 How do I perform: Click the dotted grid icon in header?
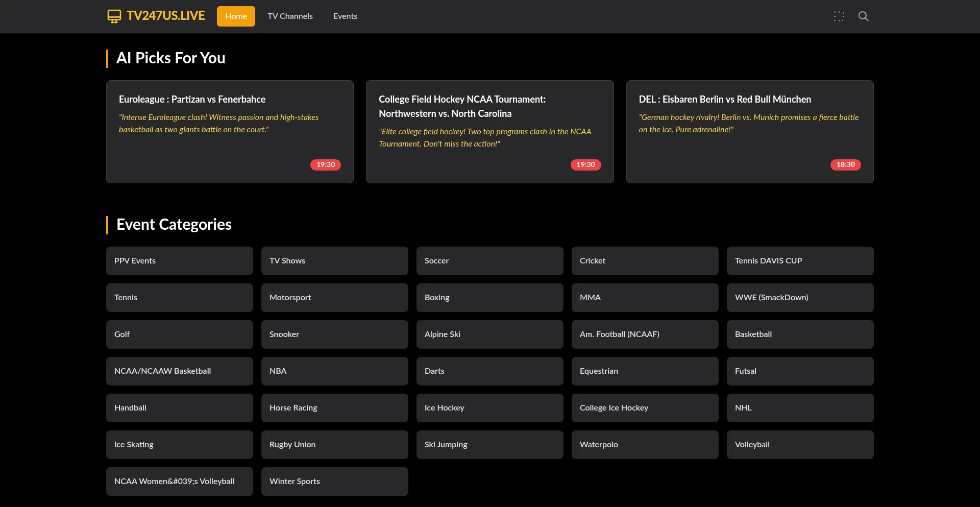[x=839, y=16]
